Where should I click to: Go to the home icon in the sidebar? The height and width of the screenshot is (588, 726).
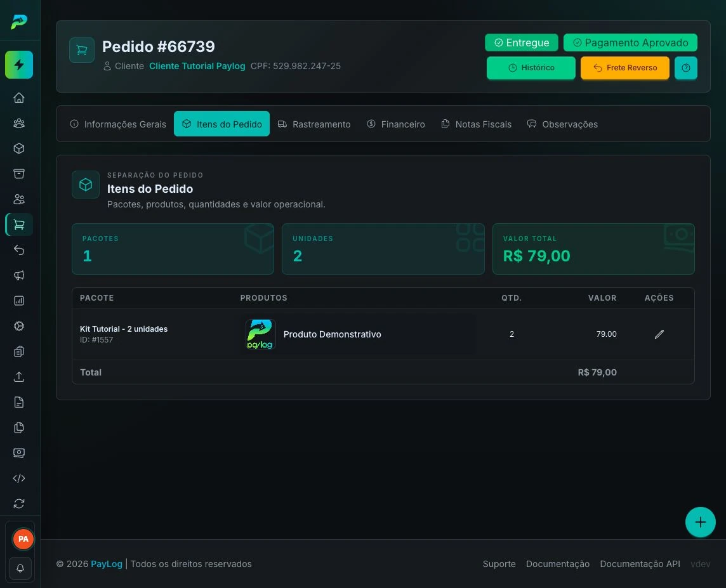point(19,98)
